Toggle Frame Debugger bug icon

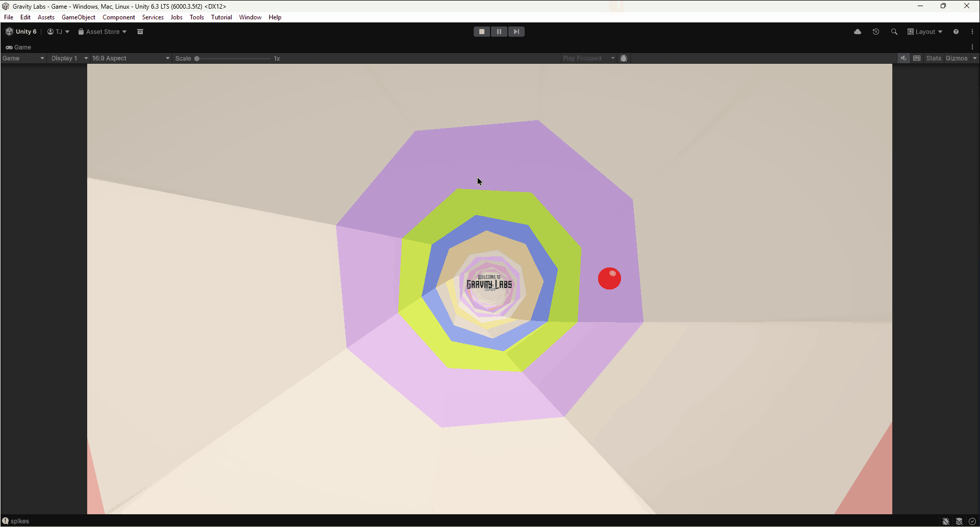[x=624, y=58]
